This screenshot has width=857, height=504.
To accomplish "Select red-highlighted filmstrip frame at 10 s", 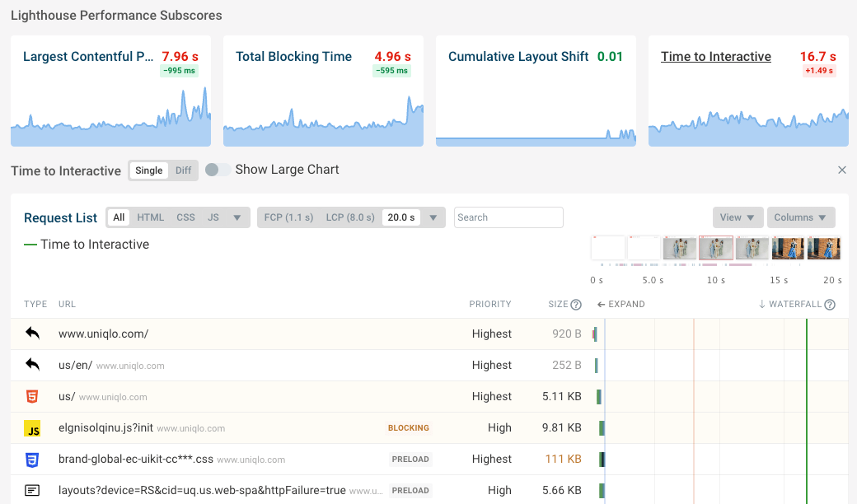I will [x=716, y=248].
